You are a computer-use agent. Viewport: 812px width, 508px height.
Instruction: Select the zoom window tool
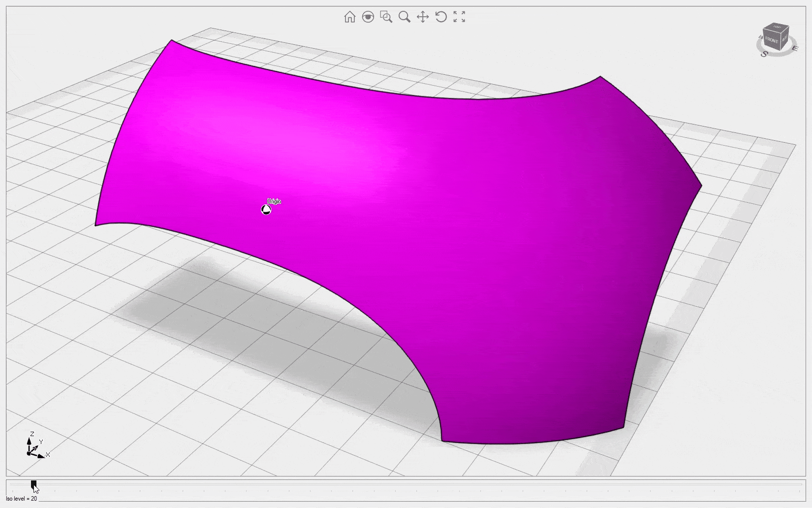[386, 17]
